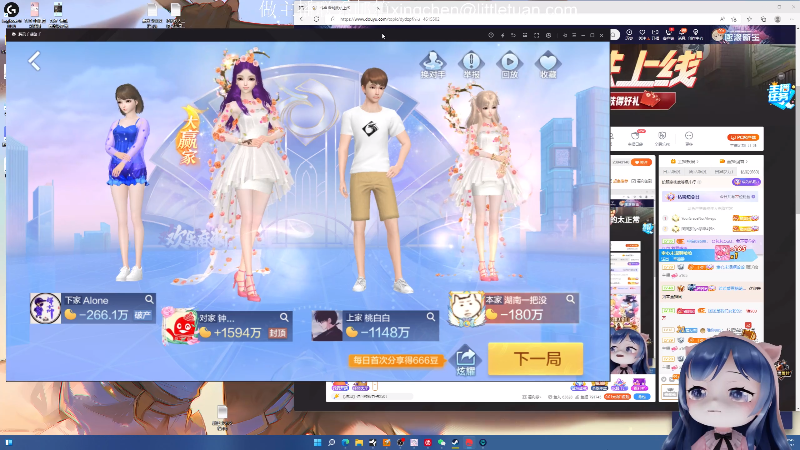Open the 每日首次分享得666豆 banner

(395, 360)
